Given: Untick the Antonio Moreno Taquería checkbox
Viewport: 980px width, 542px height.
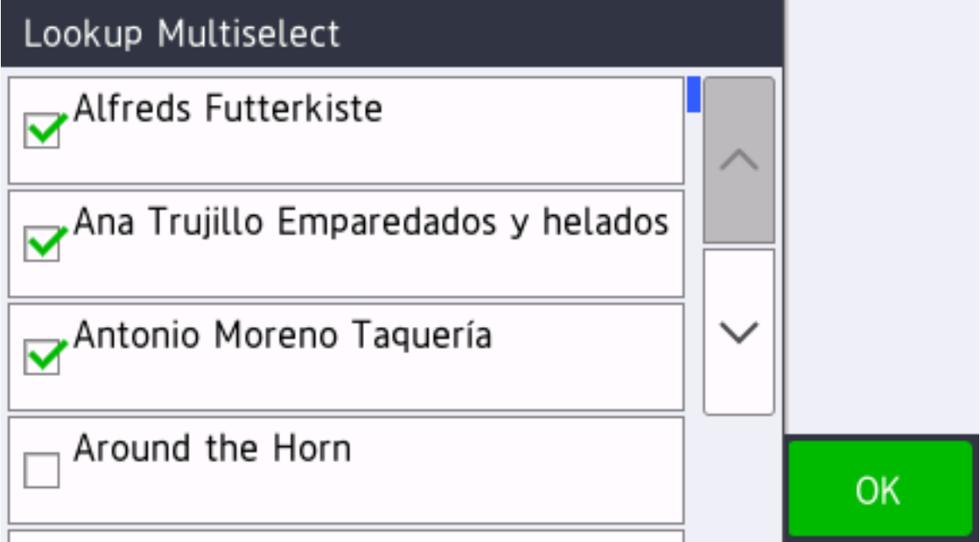Looking at the screenshot, I should [42, 357].
